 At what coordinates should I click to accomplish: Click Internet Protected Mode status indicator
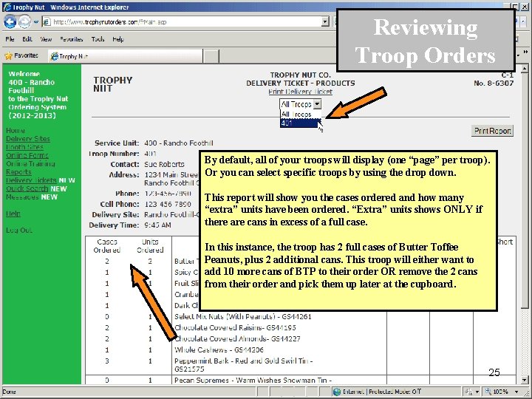pyautogui.click(x=377, y=392)
